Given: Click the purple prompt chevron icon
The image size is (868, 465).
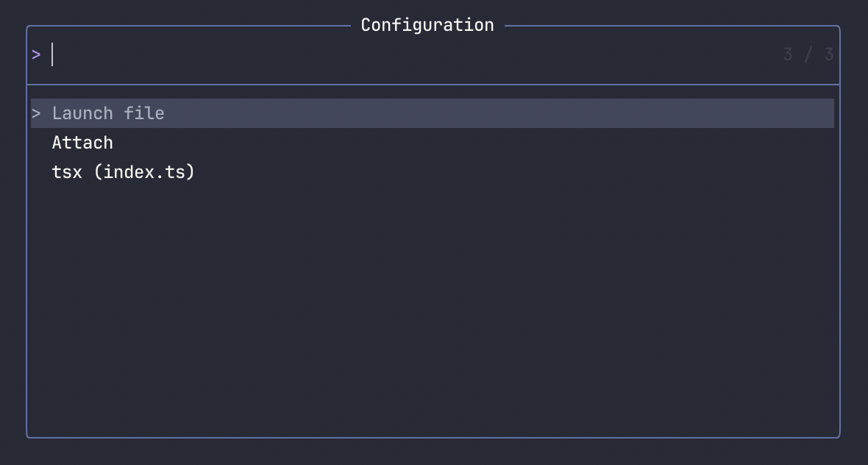Looking at the screenshot, I should tap(36, 54).
